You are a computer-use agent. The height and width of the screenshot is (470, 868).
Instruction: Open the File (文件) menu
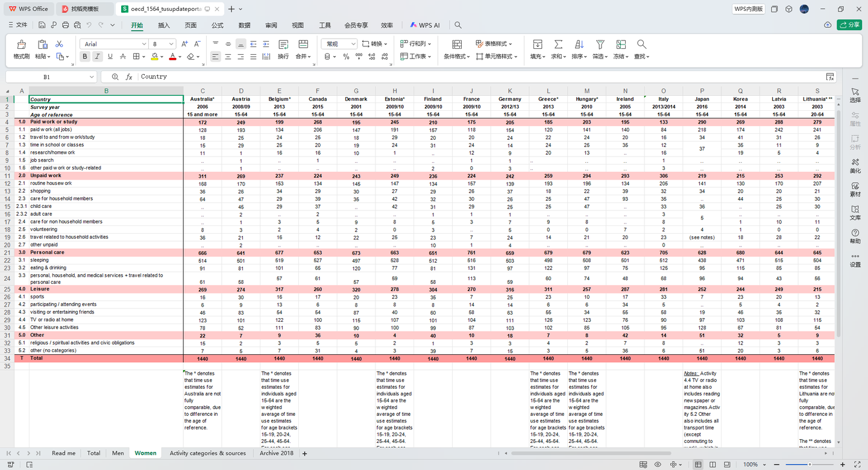[17, 25]
